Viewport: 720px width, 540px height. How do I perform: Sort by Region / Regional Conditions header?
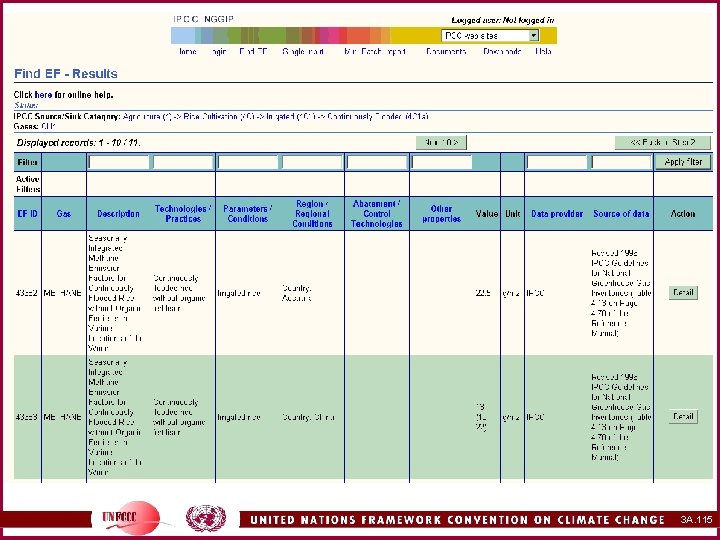[x=312, y=214]
